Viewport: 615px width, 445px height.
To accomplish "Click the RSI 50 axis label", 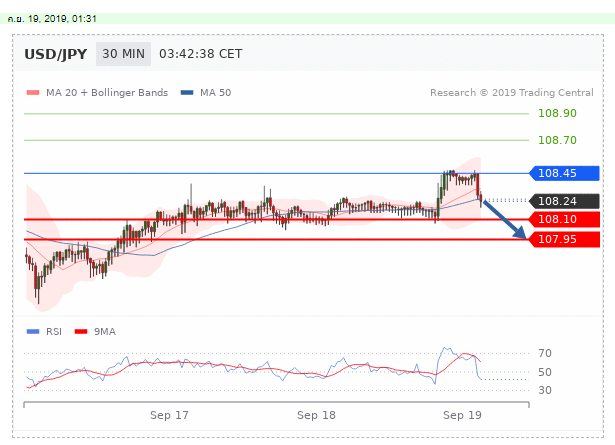I will 545,372.
